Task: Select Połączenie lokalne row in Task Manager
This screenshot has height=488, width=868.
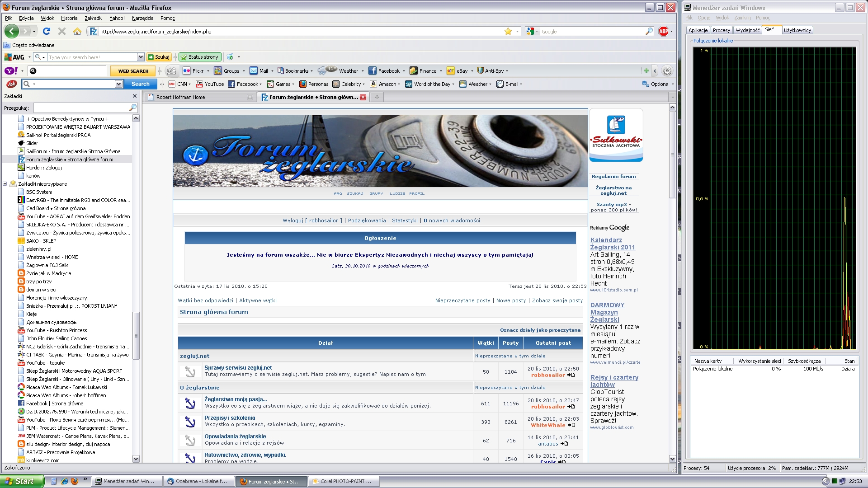Action: (774, 369)
